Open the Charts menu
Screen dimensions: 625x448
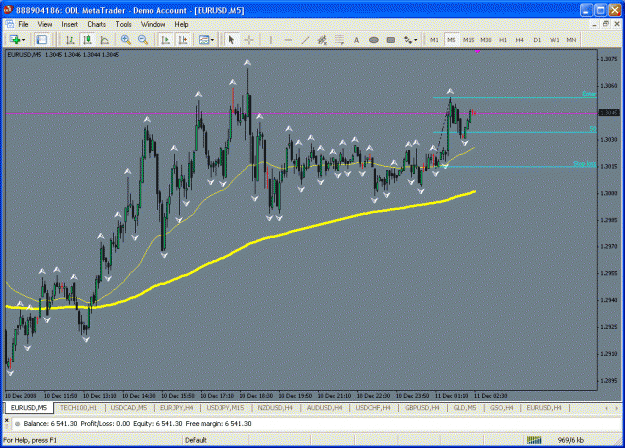pos(96,24)
